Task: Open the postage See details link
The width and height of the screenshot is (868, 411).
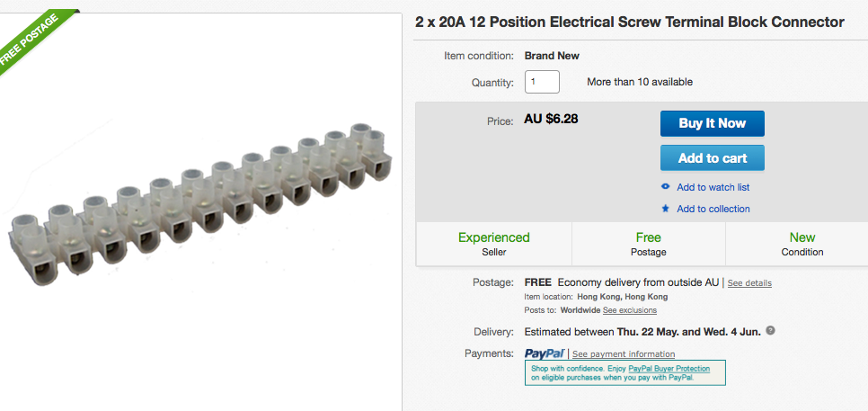Action: pyautogui.click(x=749, y=282)
